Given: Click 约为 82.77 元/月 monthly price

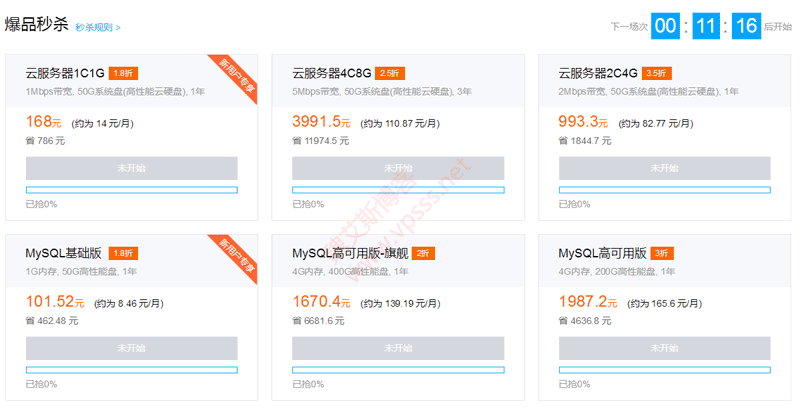Looking at the screenshot, I should pyautogui.click(x=656, y=124).
